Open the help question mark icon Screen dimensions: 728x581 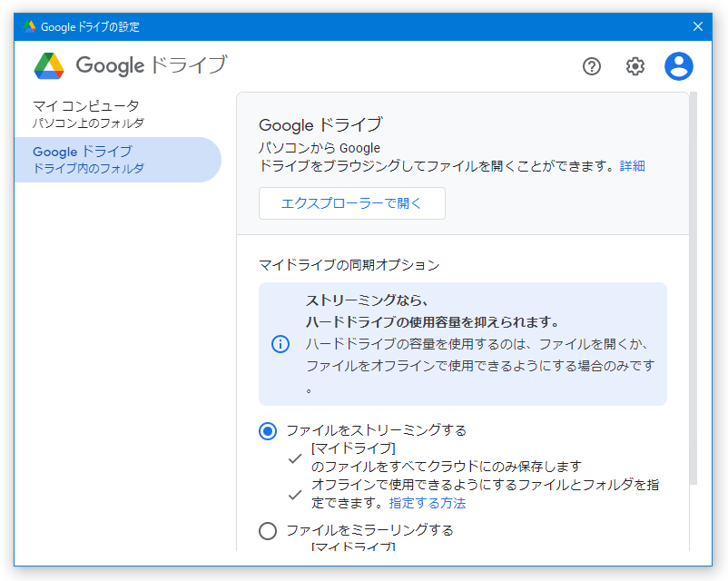click(x=592, y=66)
